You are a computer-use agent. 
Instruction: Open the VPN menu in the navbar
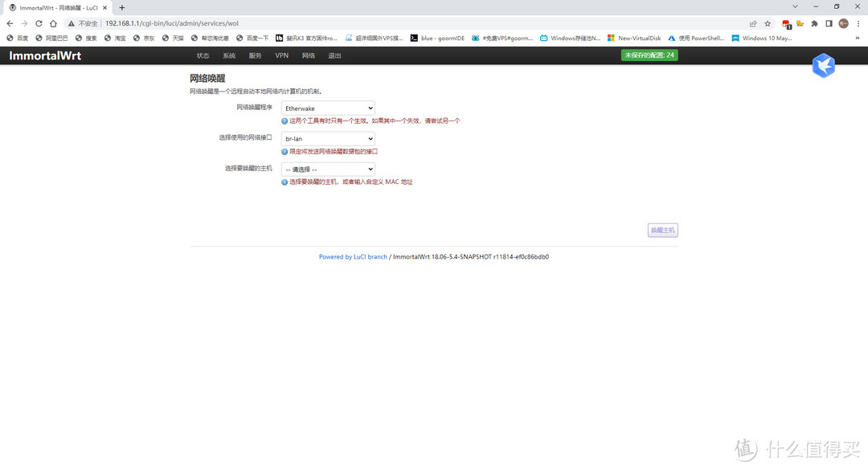281,55
